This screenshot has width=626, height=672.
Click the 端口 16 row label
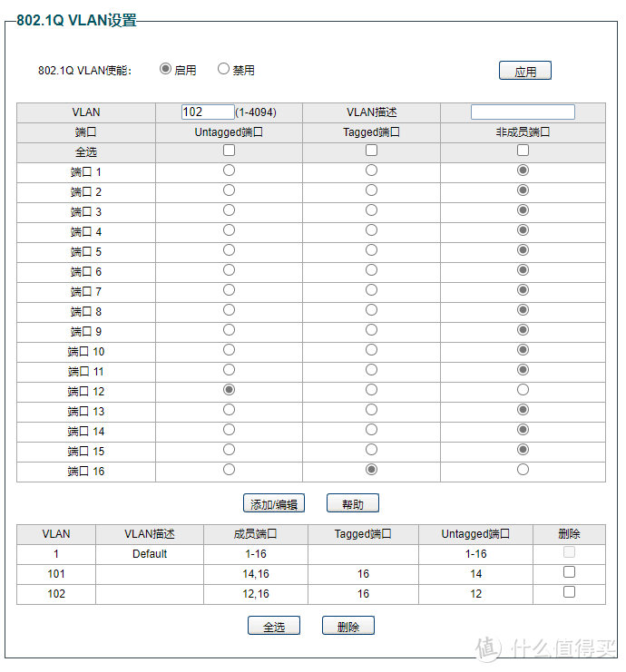[86, 472]
